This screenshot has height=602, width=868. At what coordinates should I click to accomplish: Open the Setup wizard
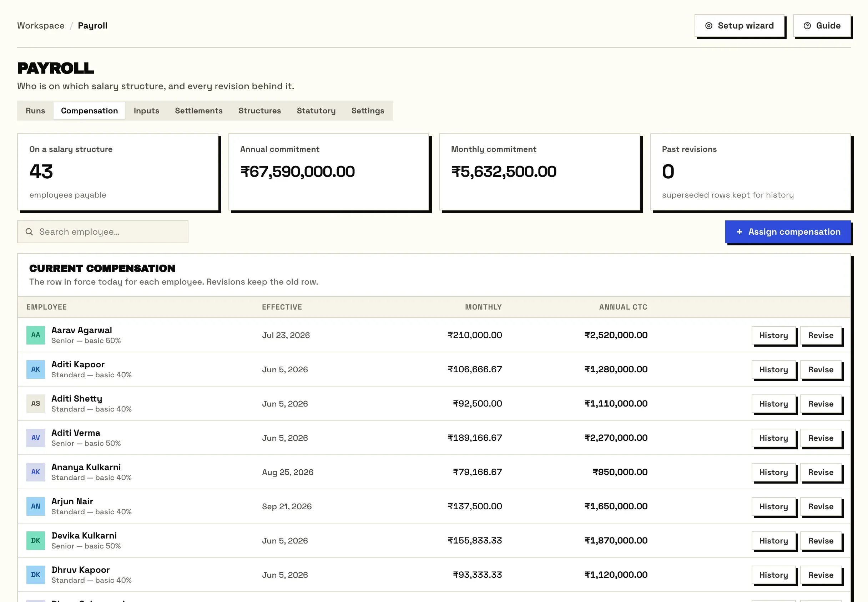(739, 26)
